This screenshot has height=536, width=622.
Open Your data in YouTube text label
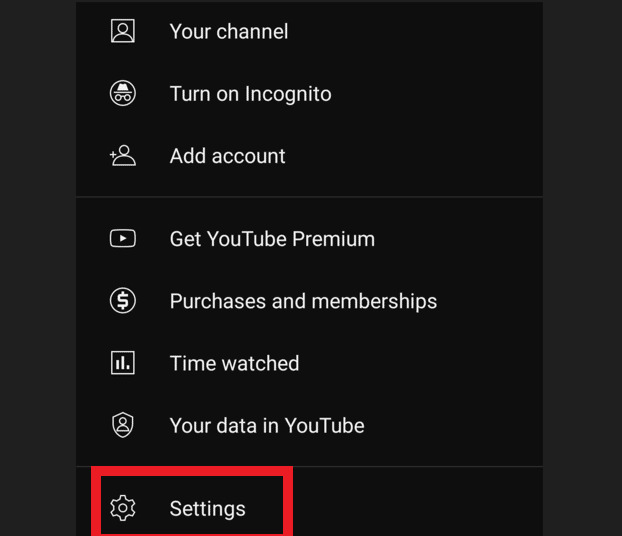267,426
